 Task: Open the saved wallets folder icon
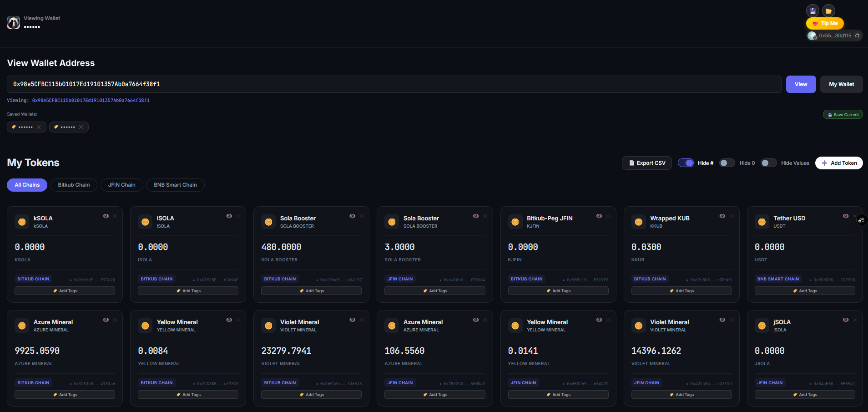pyautogui.click(x=828, y=10)
